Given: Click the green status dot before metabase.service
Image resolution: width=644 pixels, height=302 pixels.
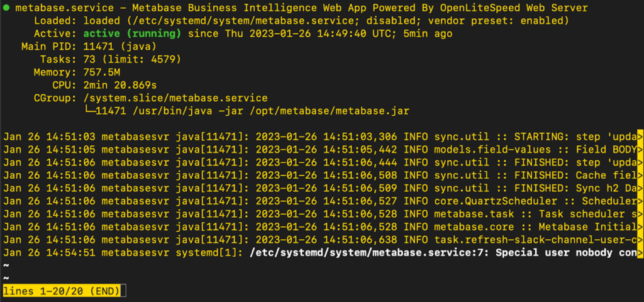Looking at the screenshot, I should (x=6, y=8).
